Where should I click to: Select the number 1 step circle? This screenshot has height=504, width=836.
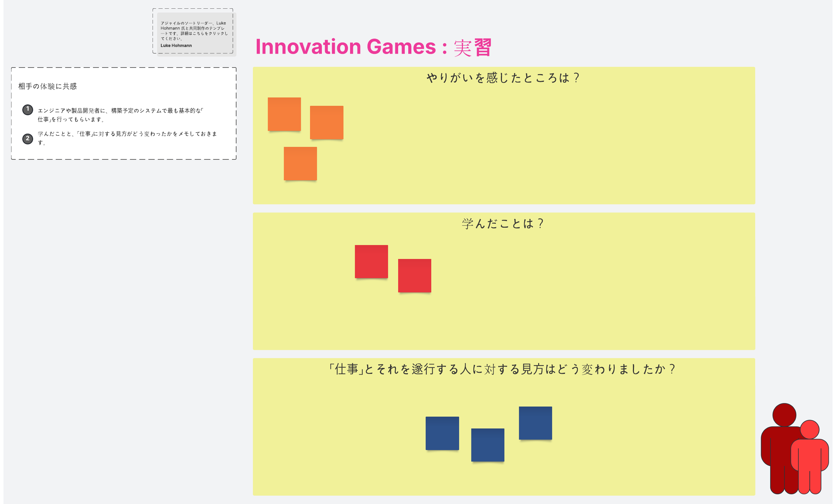(28, 110)
